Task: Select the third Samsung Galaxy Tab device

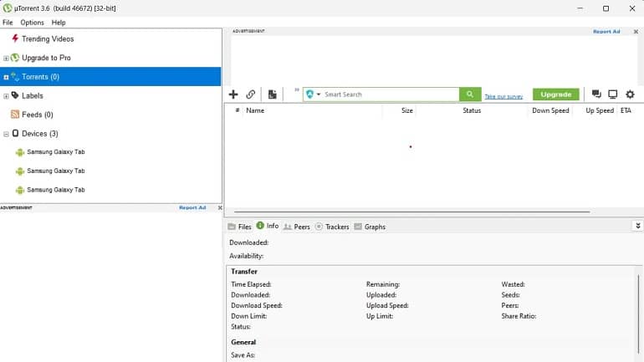Action: coord(56,190)
